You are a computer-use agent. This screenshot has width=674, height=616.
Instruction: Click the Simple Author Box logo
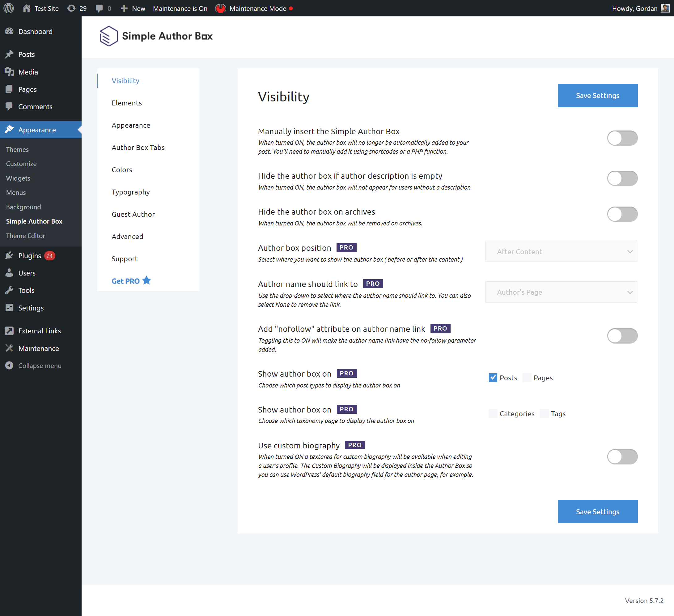156,36
